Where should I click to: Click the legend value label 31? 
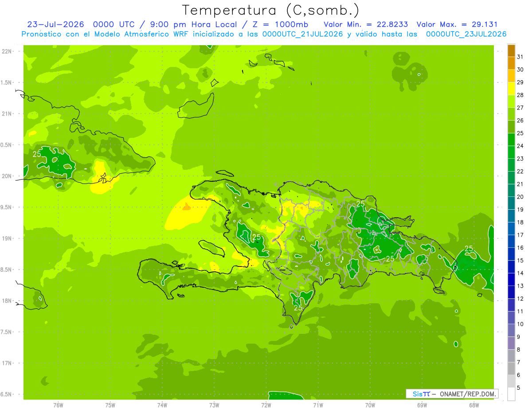(x=520, y=57)
